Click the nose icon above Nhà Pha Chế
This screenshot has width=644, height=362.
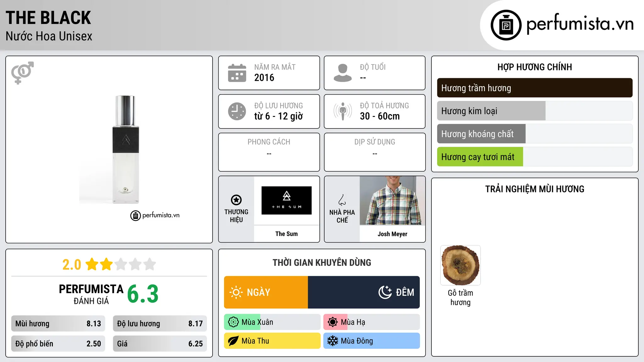(342, 200)
